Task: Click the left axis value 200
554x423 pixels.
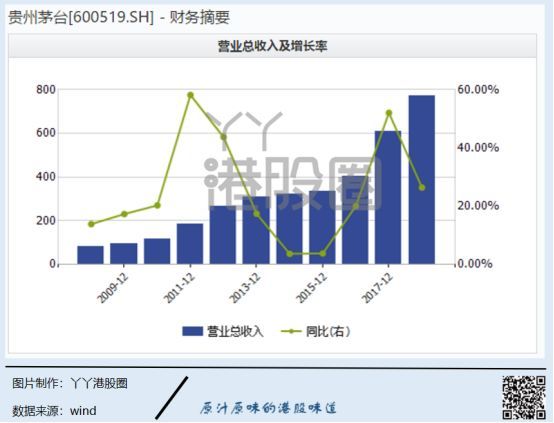Action: [46, 220]
